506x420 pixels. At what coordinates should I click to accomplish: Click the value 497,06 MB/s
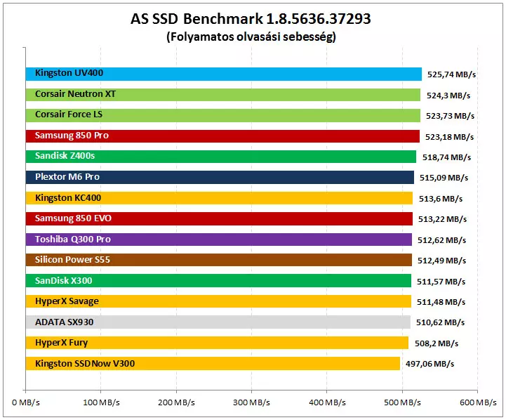[x=430, y=364]
